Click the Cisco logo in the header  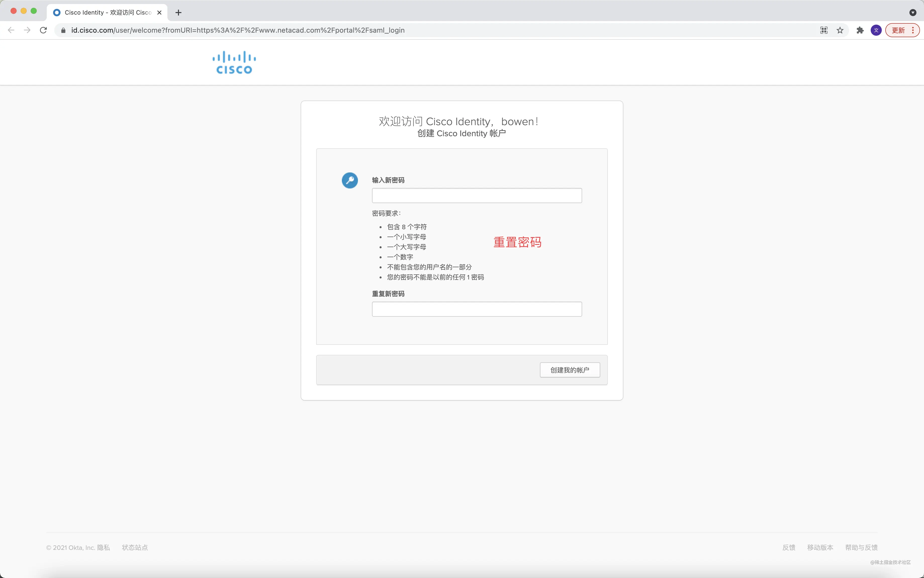[234, 62]
